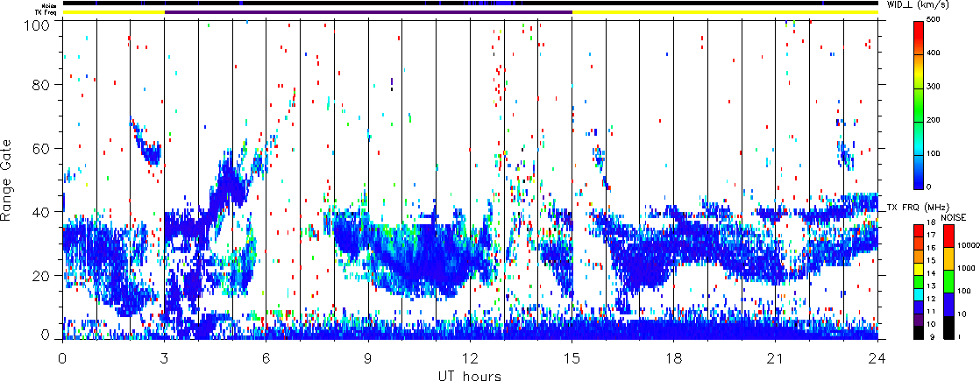
Task: Click the 11 label in TX FRQ legend
Action: tap(931, 310)
